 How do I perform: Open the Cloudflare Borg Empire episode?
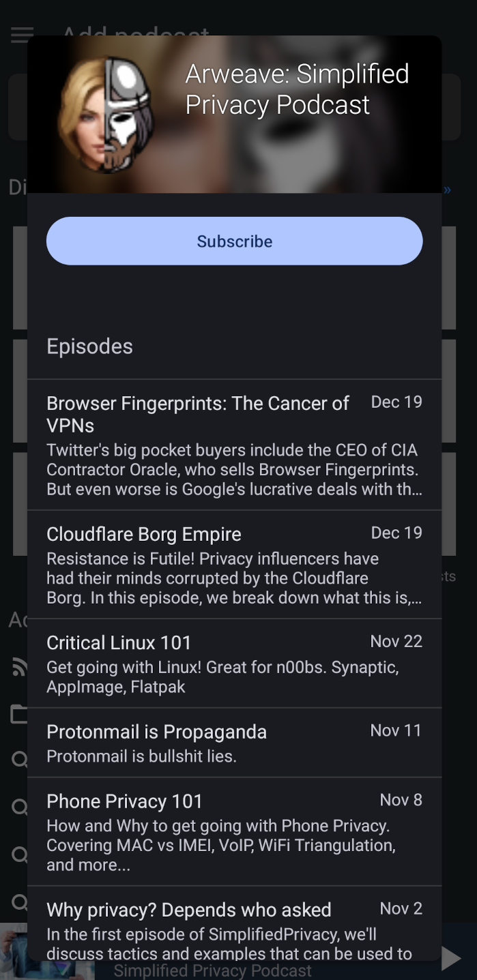(144, 534)
